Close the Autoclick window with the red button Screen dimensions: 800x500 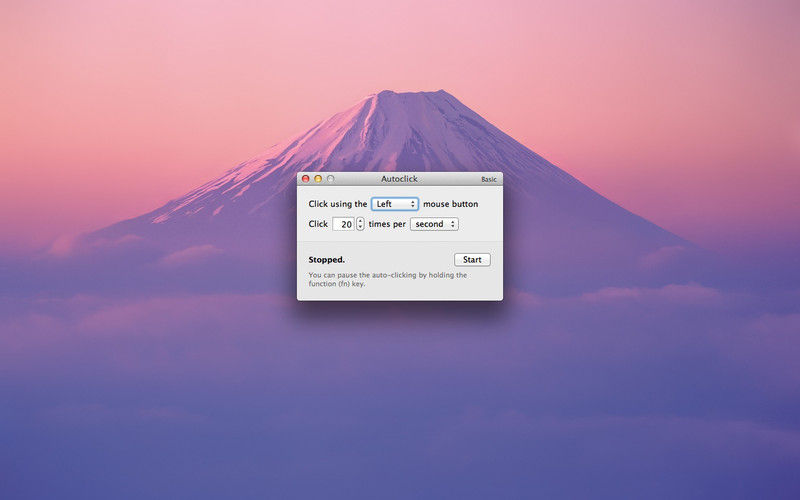pos(306,179)
